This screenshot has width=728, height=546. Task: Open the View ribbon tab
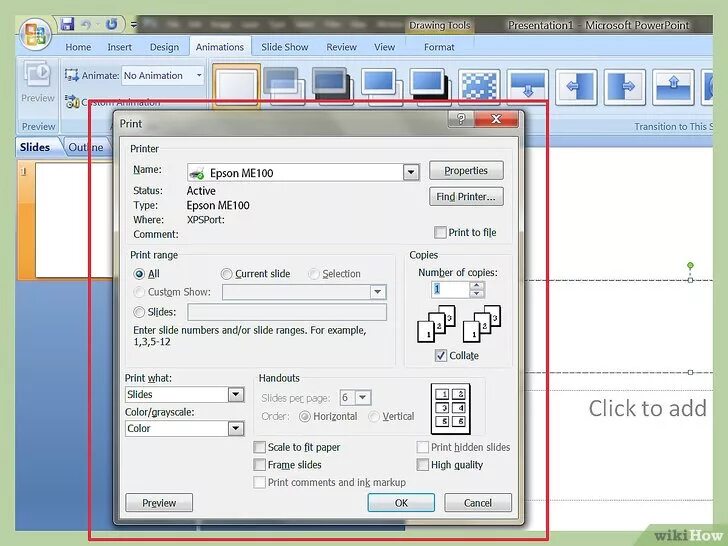(x=384, y=47)
